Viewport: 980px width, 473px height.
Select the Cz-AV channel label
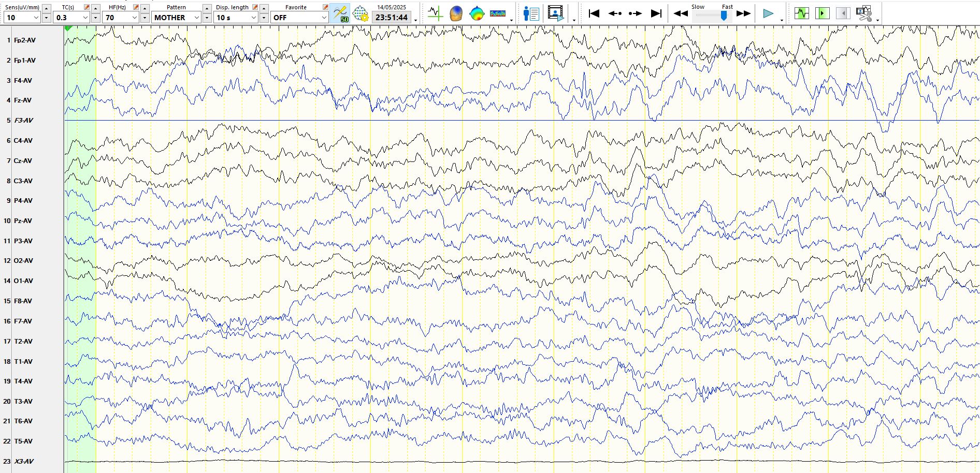(x=23, y=161)
